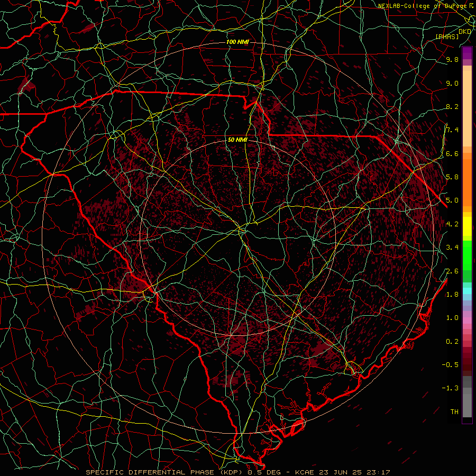Pick the light peach swatch near 8.2

point(467,108)
